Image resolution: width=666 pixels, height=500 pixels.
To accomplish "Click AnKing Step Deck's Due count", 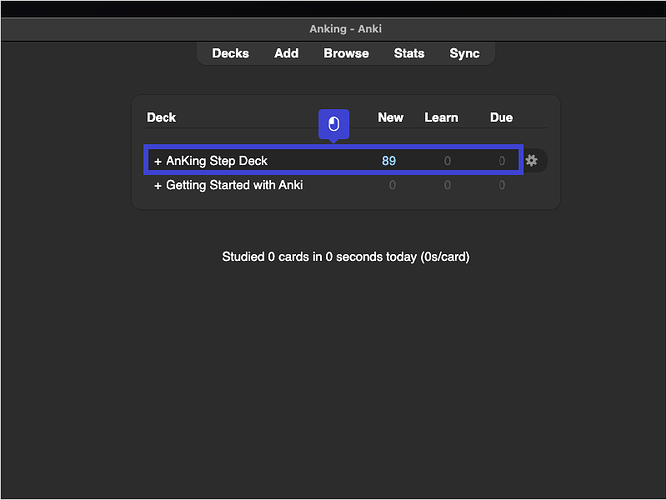I will [x=502, y=161].
